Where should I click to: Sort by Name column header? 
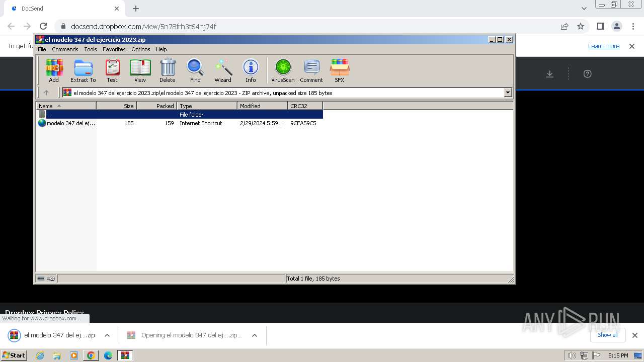coord(66,106)
